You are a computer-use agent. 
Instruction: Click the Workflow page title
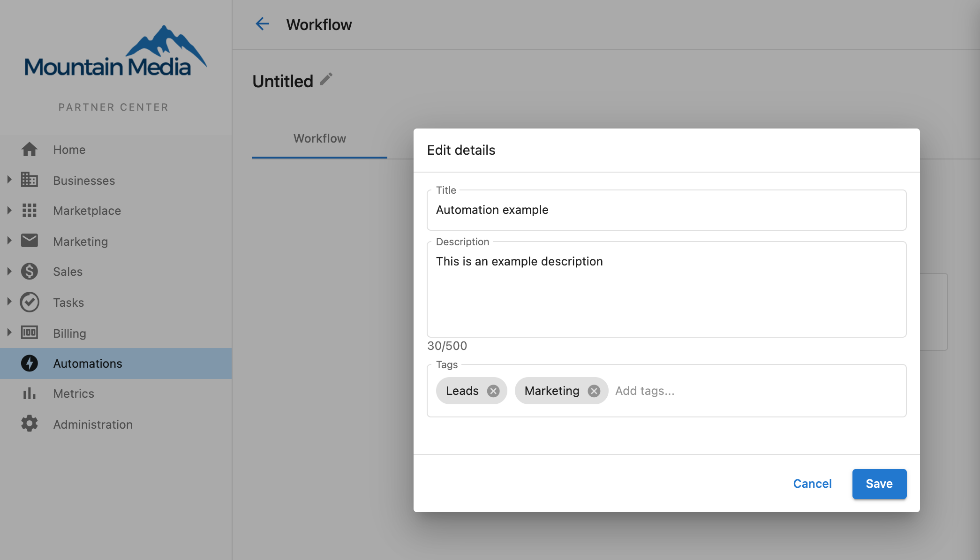319,24
